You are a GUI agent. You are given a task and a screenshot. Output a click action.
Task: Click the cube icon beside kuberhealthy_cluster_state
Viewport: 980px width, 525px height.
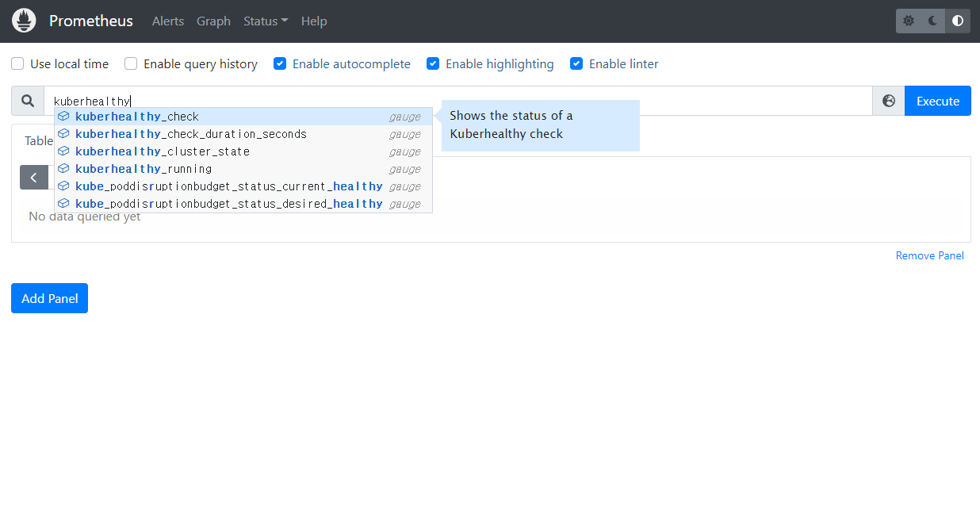click(63, 151)
